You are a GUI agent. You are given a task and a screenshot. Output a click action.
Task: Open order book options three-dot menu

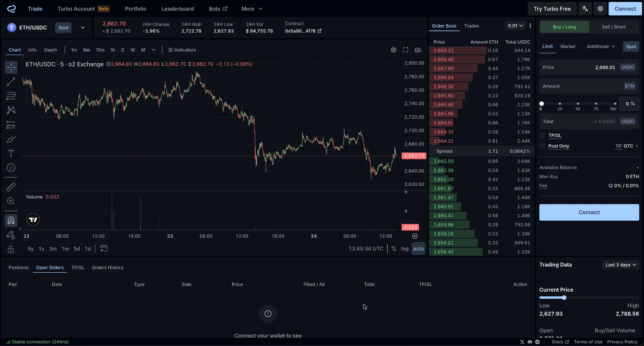tap(530, 26)
